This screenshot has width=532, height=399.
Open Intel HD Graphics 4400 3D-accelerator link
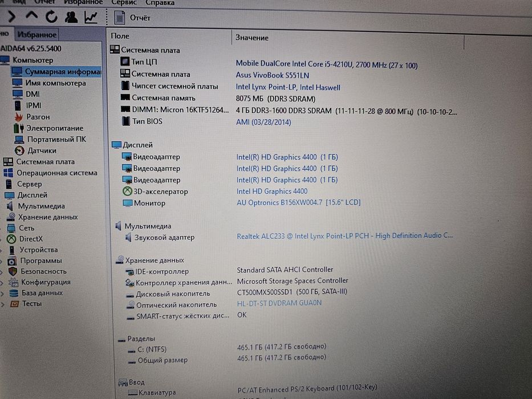(272, 192)
